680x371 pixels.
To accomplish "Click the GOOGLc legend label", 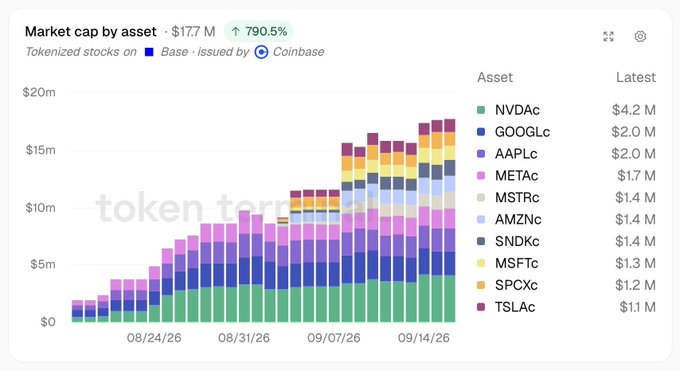I will pyautogui.click(x=522, y=131).
